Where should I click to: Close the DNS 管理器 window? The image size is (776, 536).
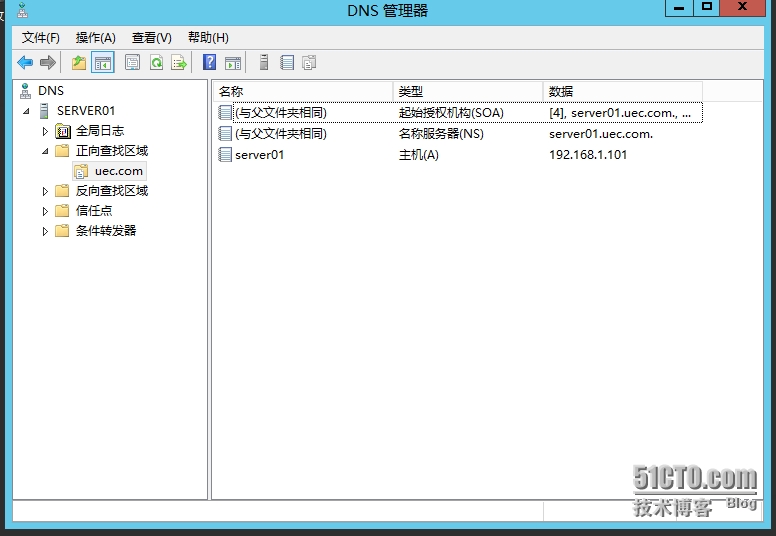742,7
